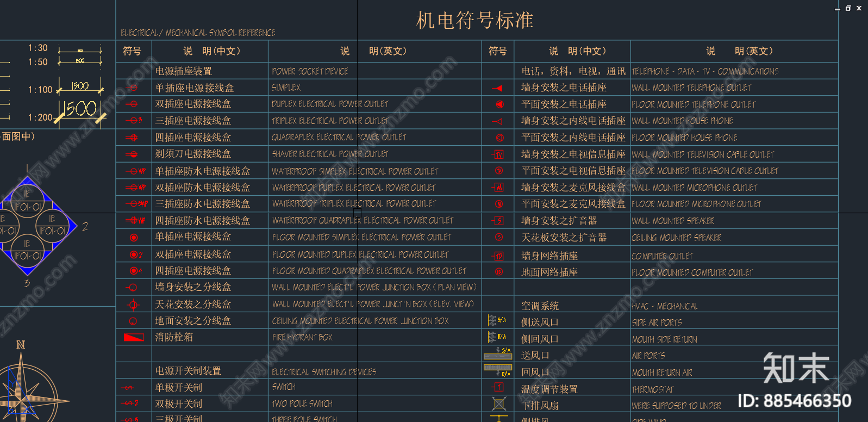Click the 温度调节装置 cell
The width and height of the screenshot is (868, 422).
coord(549,389)
